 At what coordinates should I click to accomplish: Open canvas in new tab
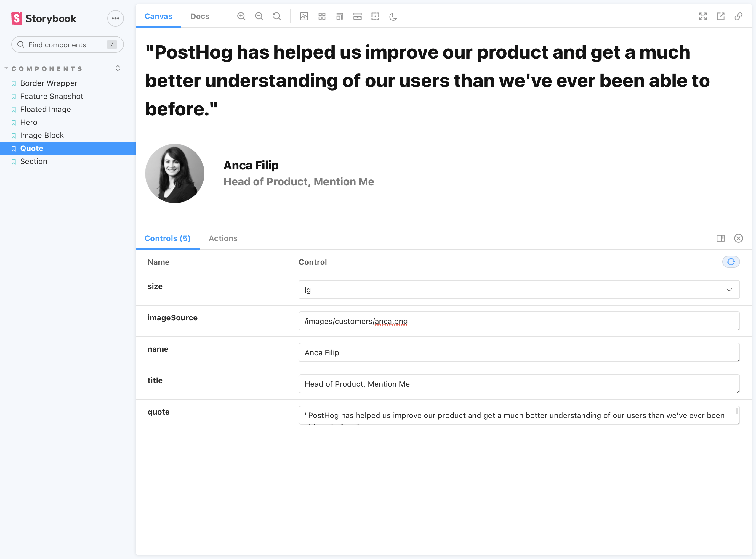pyautogui.click(x=721, y=16)
